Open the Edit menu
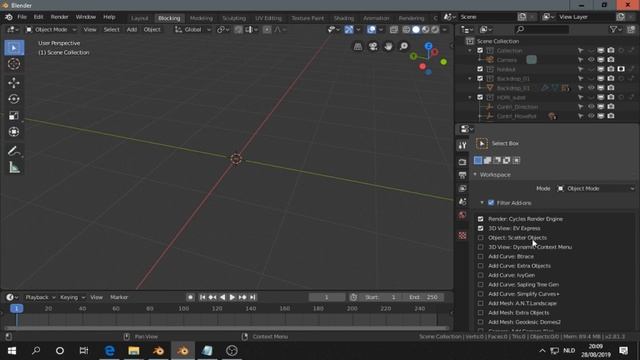This screenshot has width=640, height=360. pyautogui.click(x=38, y=17)
